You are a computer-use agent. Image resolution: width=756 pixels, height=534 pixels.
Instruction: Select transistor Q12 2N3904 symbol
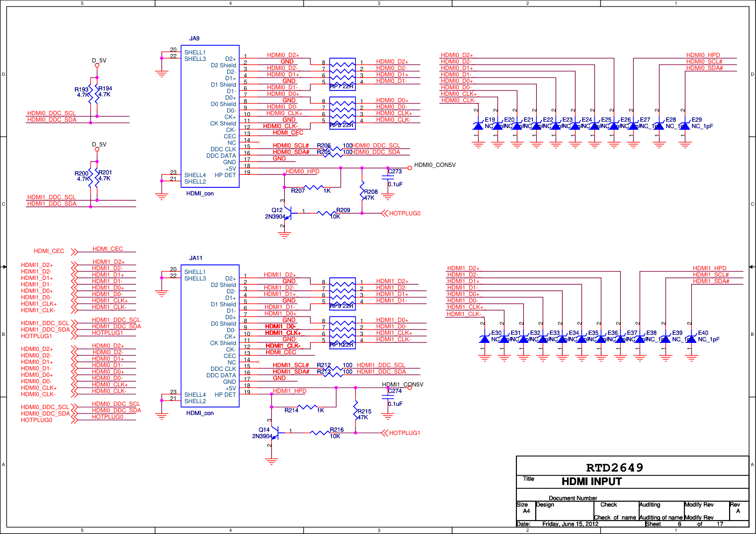pyautogui.click(x=287, y=213)
